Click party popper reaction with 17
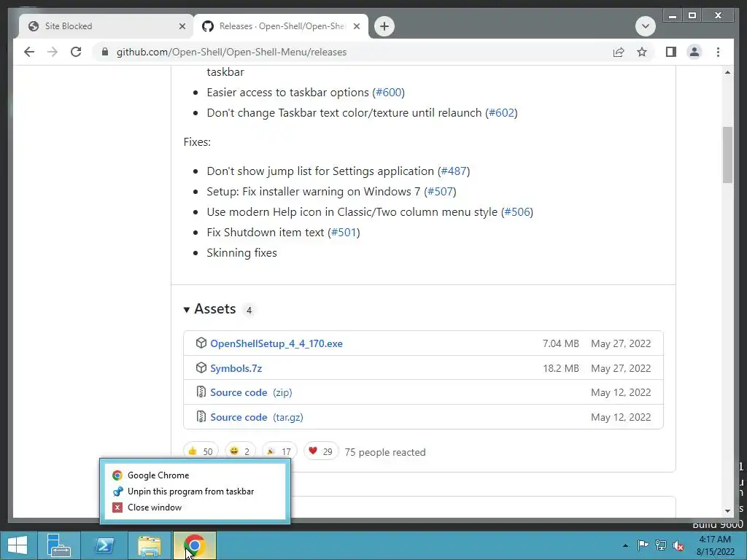 tap(279, 451)
